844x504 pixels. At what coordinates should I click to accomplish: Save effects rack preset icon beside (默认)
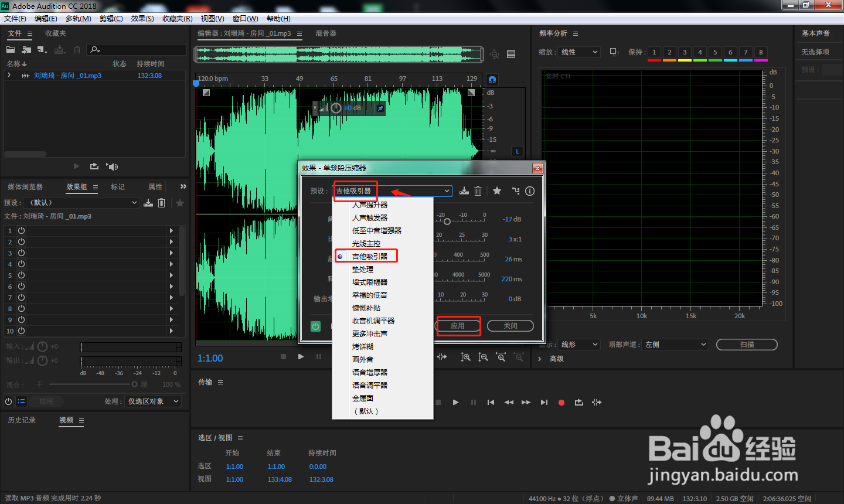[148, 203]
